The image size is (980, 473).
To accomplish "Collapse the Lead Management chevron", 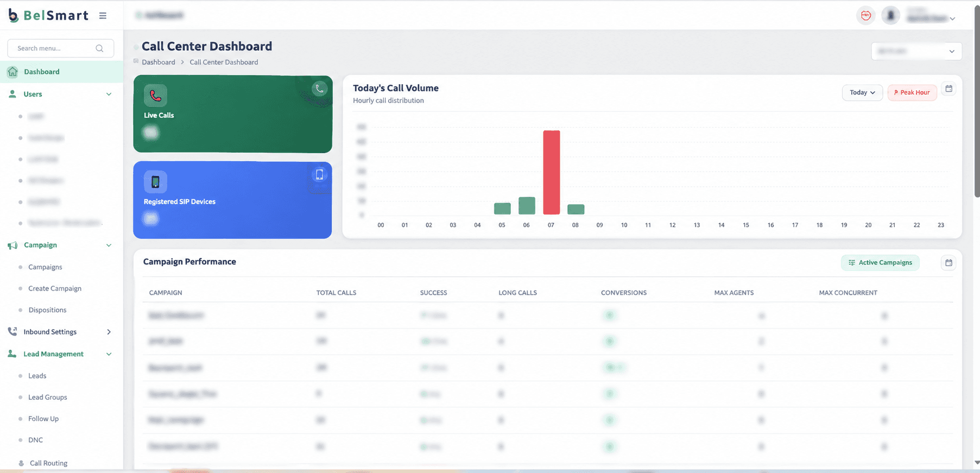I will click(x=109, y=354).
